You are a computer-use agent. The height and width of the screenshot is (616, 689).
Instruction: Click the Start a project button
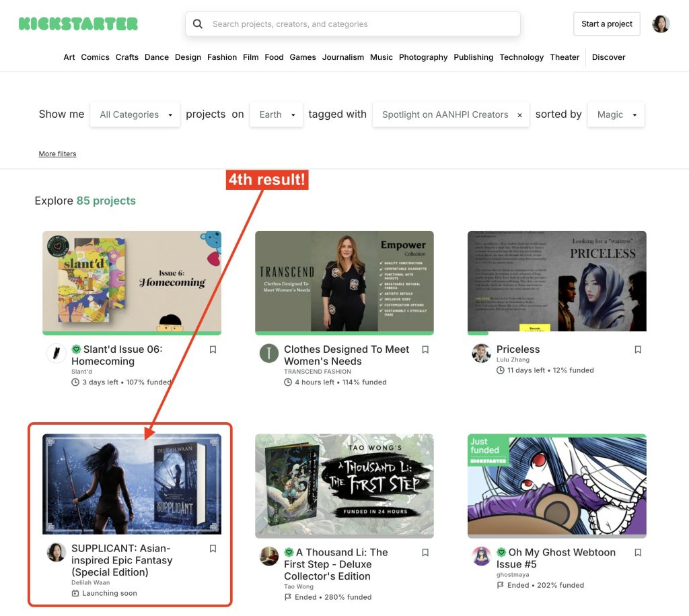606,24
